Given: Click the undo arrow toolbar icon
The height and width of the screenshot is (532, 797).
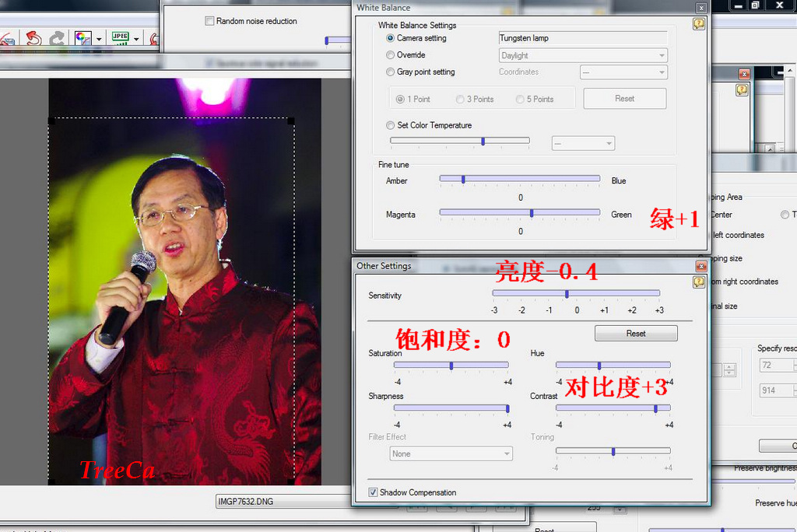Looking at the screenshot, I should click(x=33, y=38).
